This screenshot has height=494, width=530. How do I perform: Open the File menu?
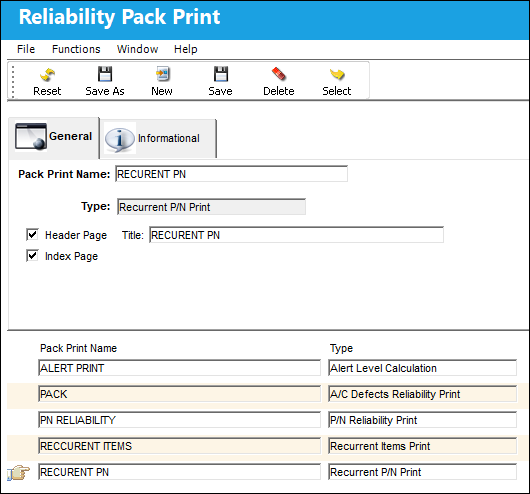point(26,49)
